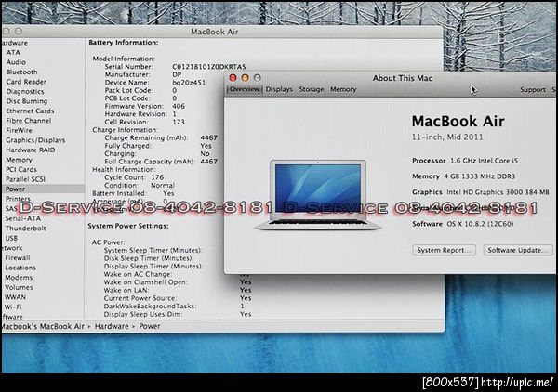
Task: Click the System Report... button
Action: (444, 250)
